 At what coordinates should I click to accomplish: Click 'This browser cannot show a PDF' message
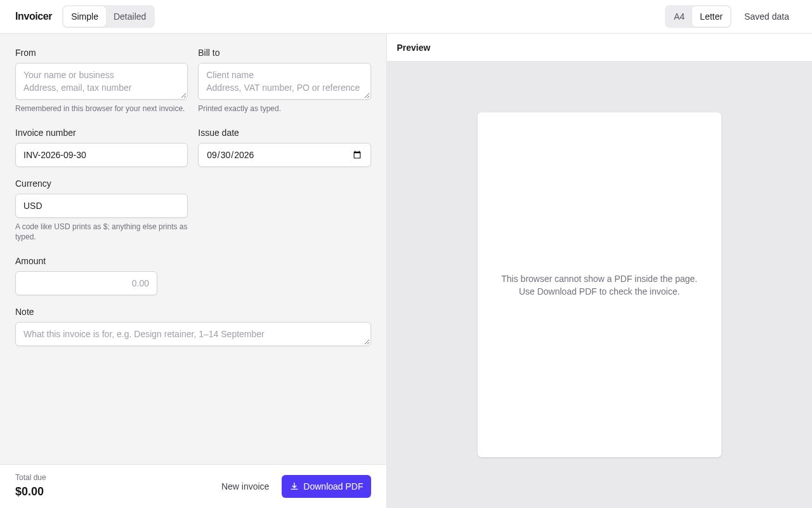click(x=599, y=285)
